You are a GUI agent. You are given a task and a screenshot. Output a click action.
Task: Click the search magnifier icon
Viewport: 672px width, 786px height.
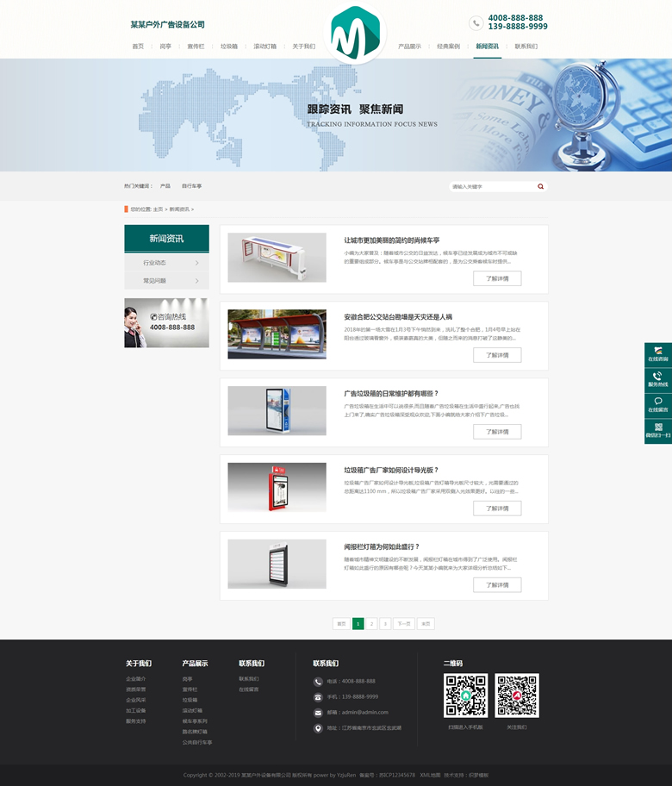pyautogui.click(x=540, y=186)
